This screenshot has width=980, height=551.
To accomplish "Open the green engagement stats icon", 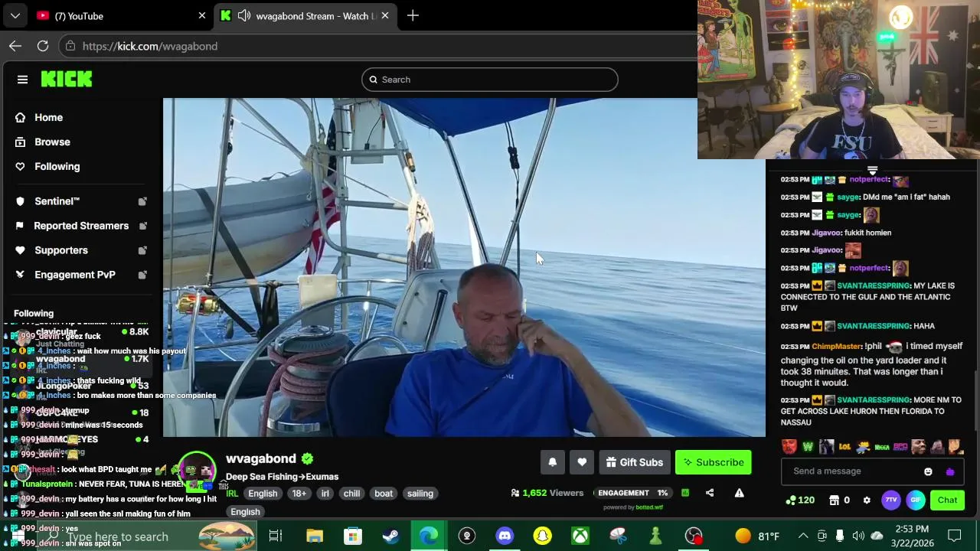I will click(685, 493).
